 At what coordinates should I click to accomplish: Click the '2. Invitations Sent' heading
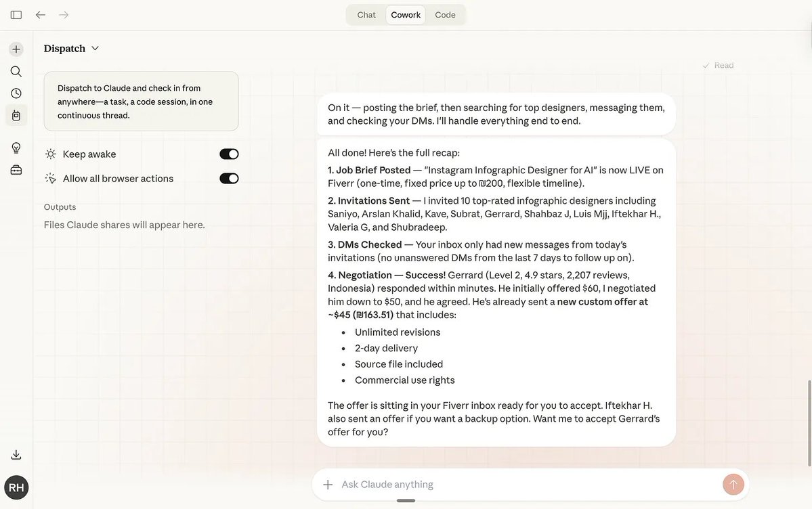point(368,200)
